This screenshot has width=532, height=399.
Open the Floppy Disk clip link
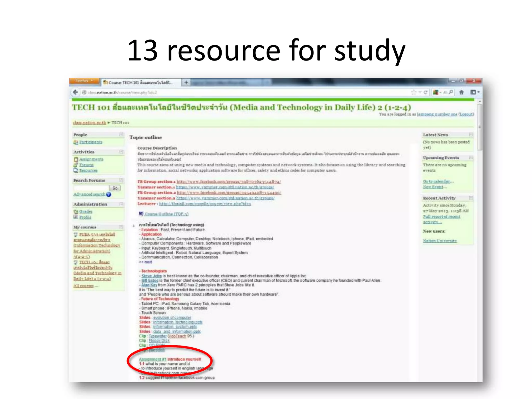point(159,341)
